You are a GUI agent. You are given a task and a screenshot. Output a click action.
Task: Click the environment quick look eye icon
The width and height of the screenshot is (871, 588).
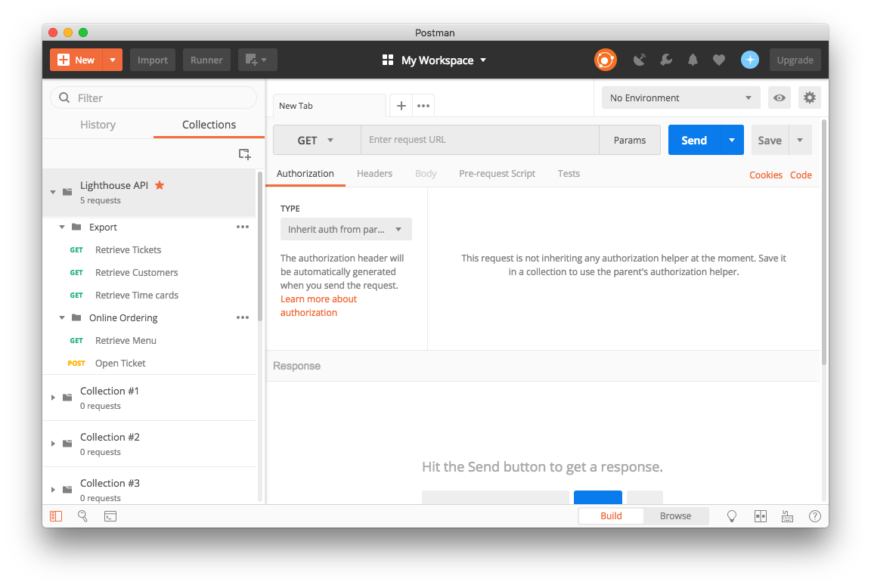[780, 97]
